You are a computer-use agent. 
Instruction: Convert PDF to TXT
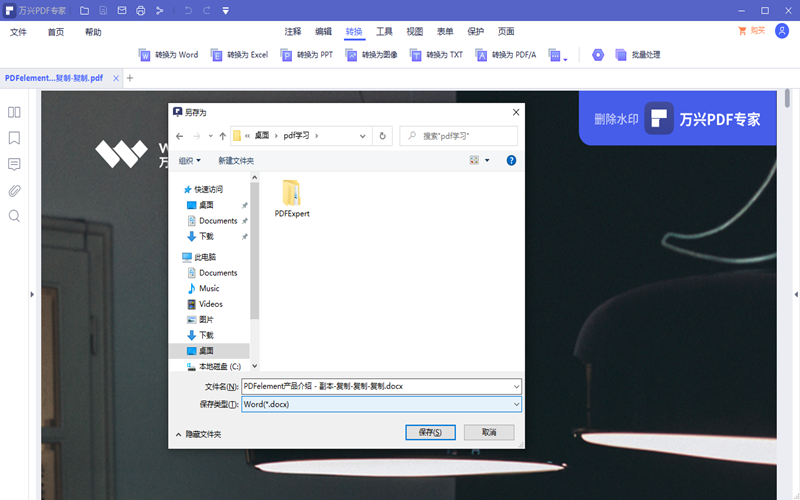(436, 55)
